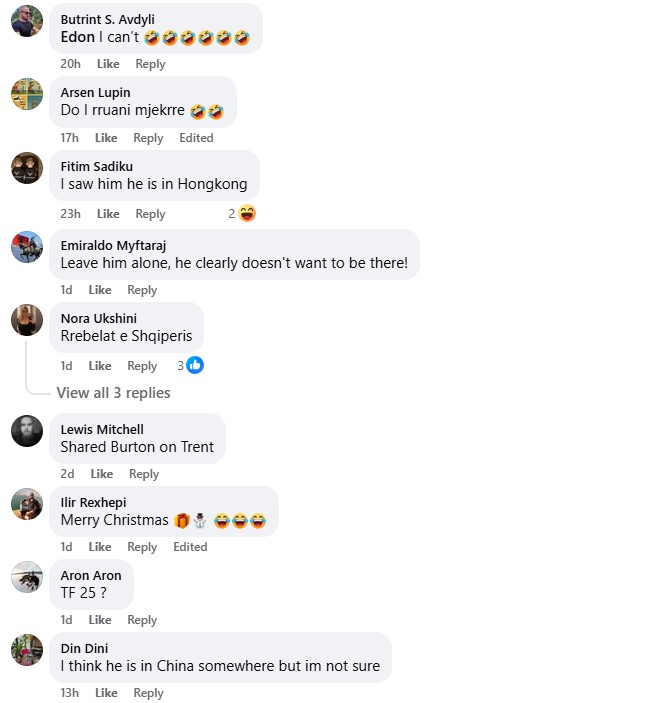Expand View all 3 replies
This screenshot has width=652, height=703.
(113, 393)
